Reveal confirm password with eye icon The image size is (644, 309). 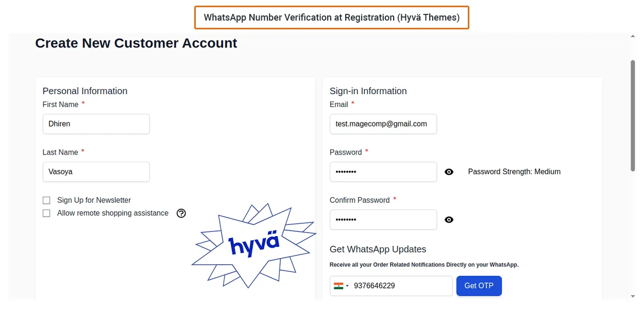click(x=449, y=220)
